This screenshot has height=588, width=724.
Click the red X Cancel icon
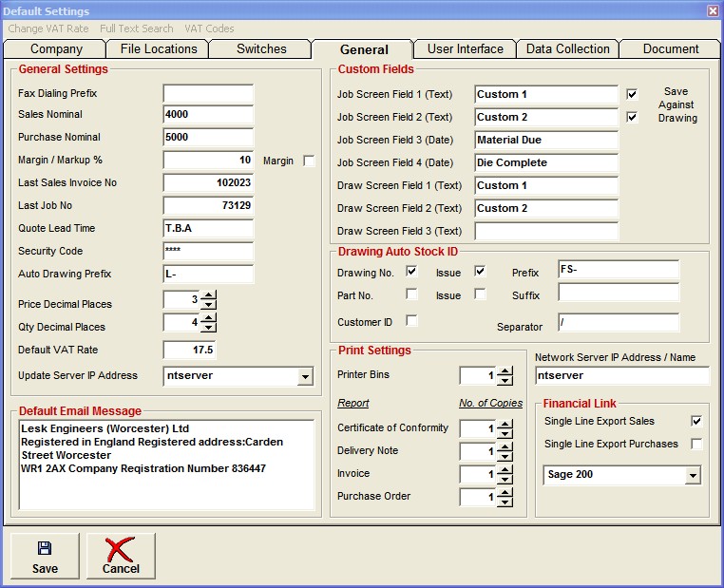click(x=121, y=548)
